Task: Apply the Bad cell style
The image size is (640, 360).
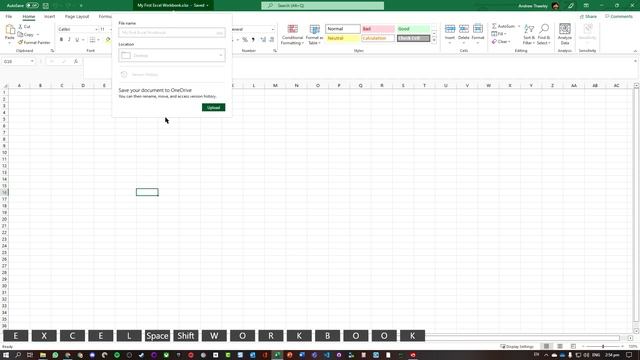Action: [378, 29]
